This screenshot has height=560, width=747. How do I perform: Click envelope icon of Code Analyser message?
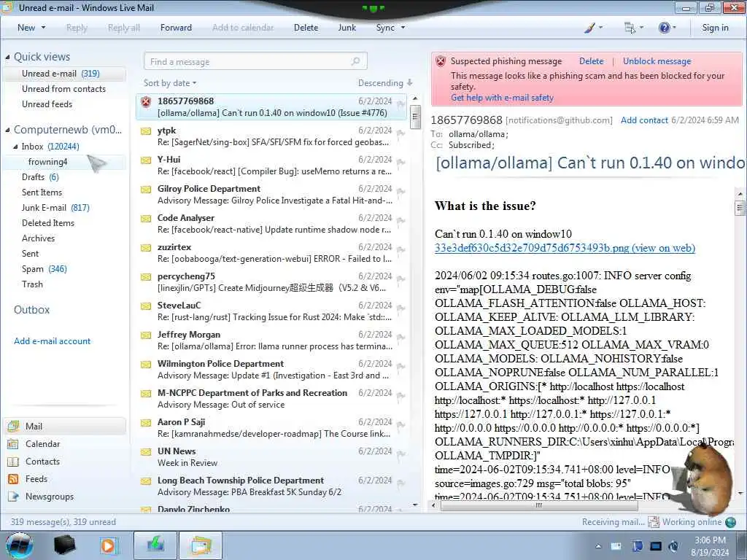tap(146, 219)
